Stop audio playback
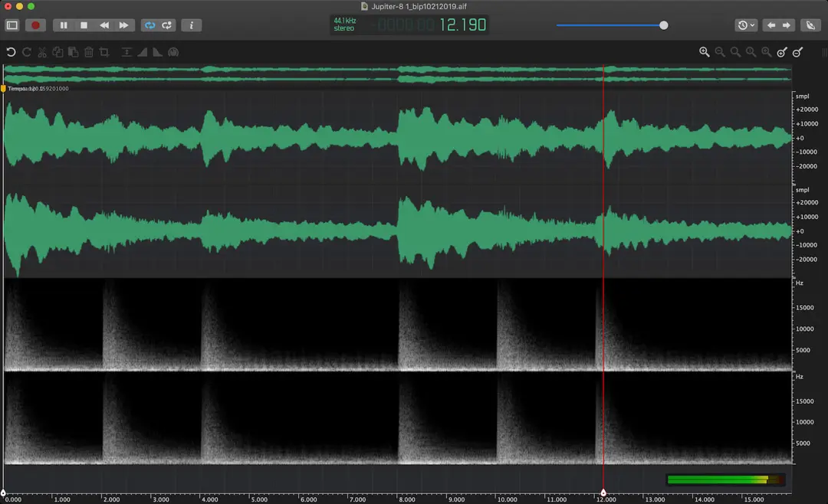828x504 pixels. pos(84,25)
